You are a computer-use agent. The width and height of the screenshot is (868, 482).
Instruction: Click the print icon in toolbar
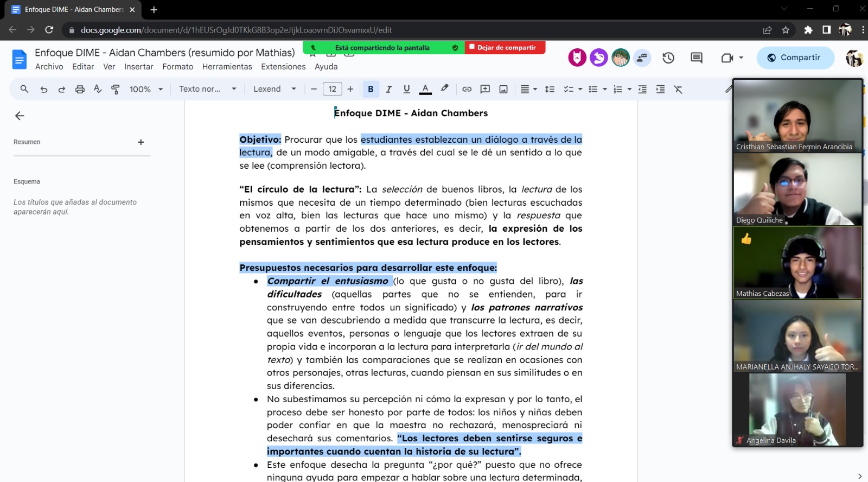pyautogui.click(x=80, y=90)
